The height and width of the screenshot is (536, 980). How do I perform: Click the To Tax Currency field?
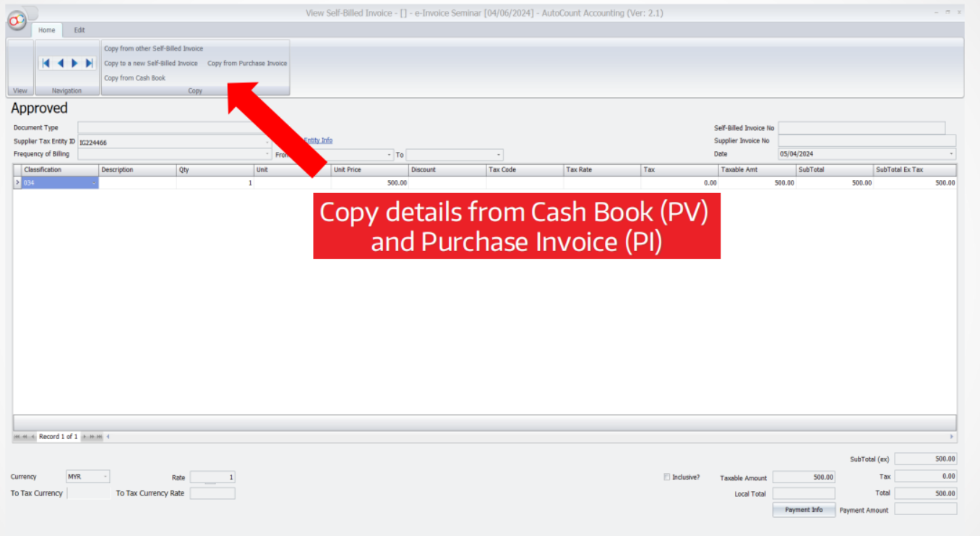click(x=88, y=493)
